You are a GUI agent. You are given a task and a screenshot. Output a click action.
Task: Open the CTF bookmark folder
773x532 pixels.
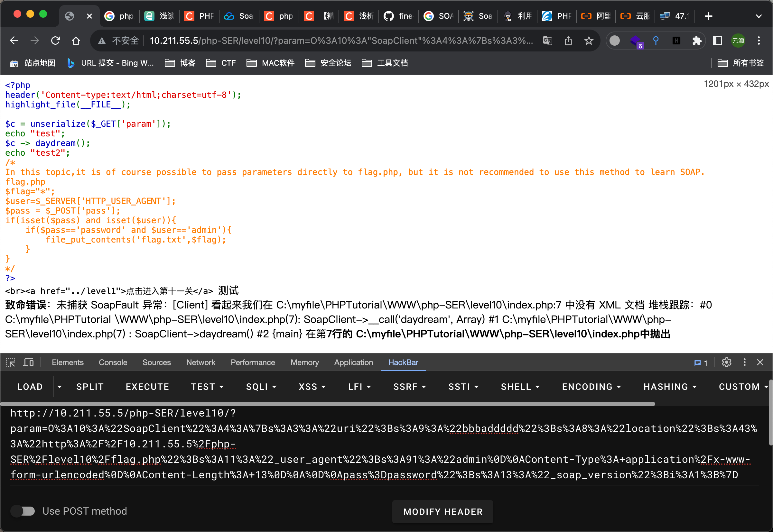(221, 63)
